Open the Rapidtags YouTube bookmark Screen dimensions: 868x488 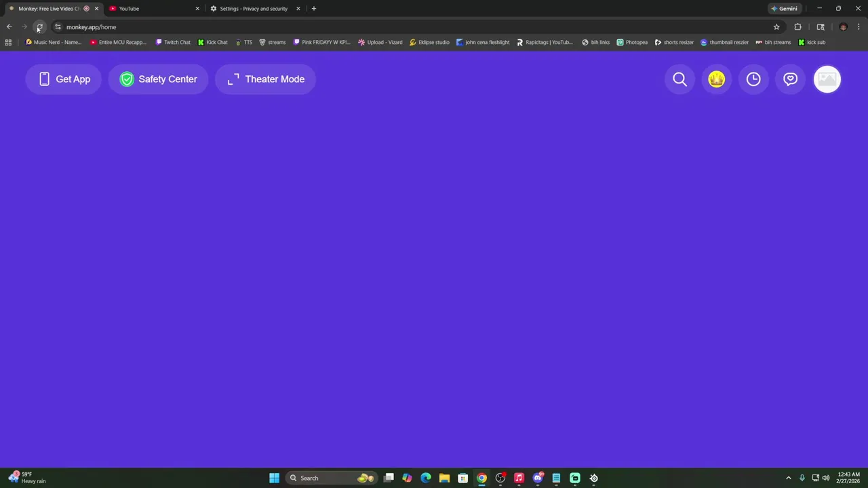pyautogui.click(x=545, y=43)
